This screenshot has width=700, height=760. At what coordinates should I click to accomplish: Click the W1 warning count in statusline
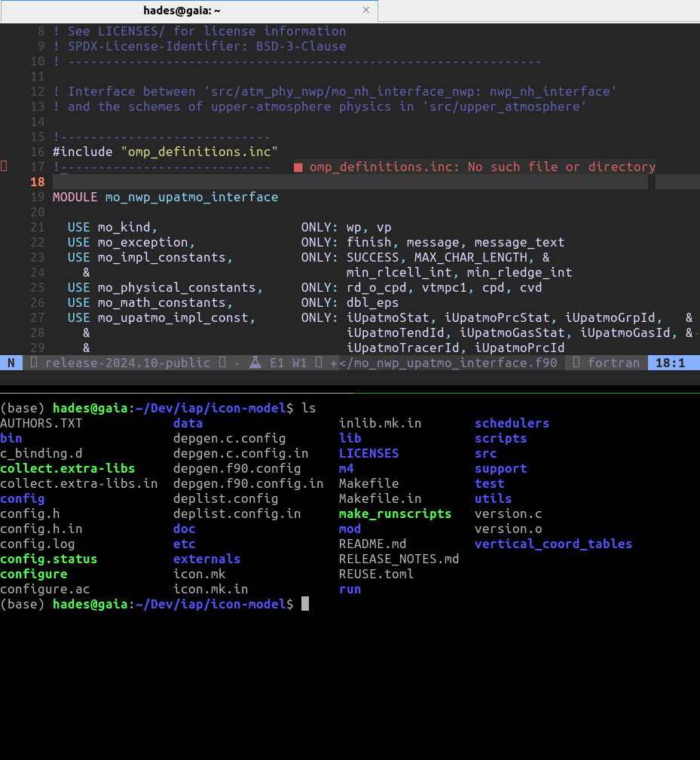(299, 363)
